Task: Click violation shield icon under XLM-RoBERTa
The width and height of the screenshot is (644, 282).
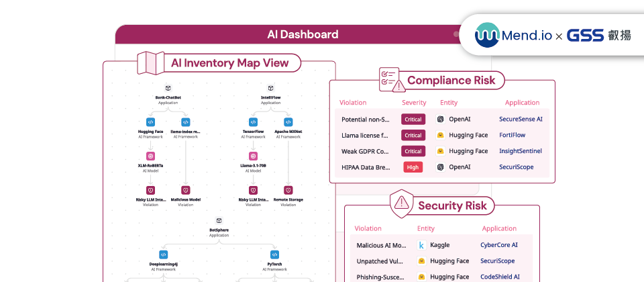Action: pos(151,190)
